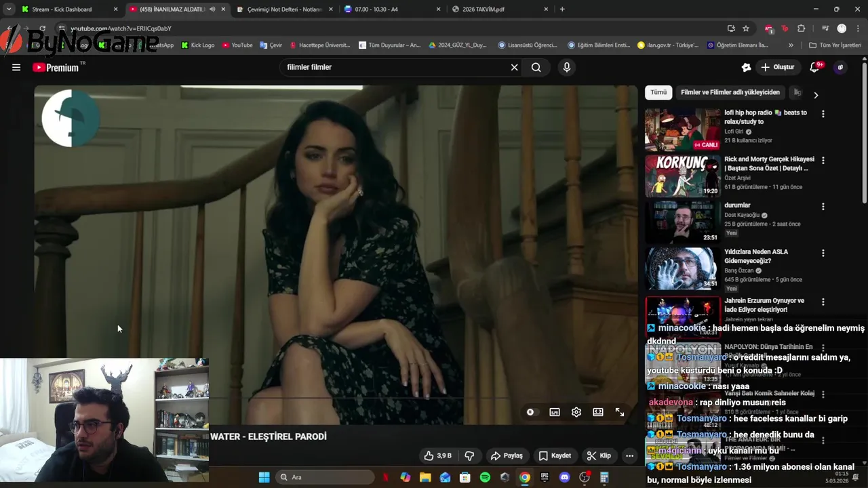Screen dimensions: 868x488
Task: Switch to 2026 TAKVİM.pdf tab
Action: coord(500,9)
